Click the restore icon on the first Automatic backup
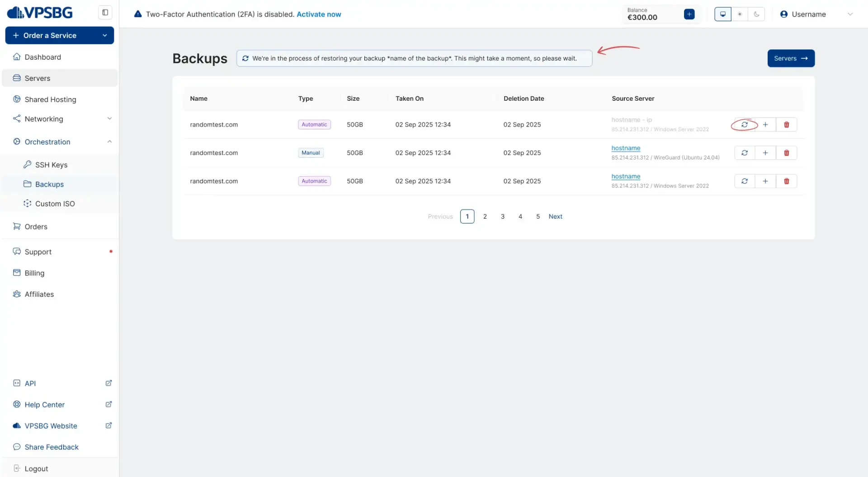Image resolution: width=868 pixels, height=477 pixels. point(745,124)
